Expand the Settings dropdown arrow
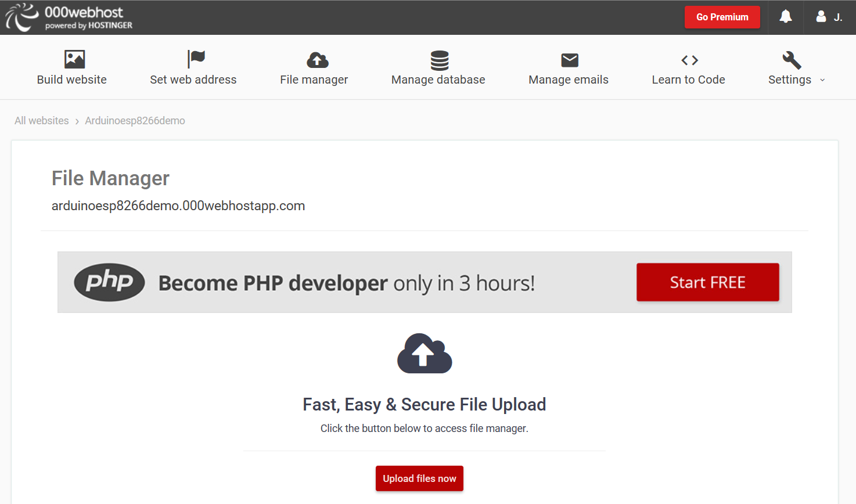 tap(822, 80)
